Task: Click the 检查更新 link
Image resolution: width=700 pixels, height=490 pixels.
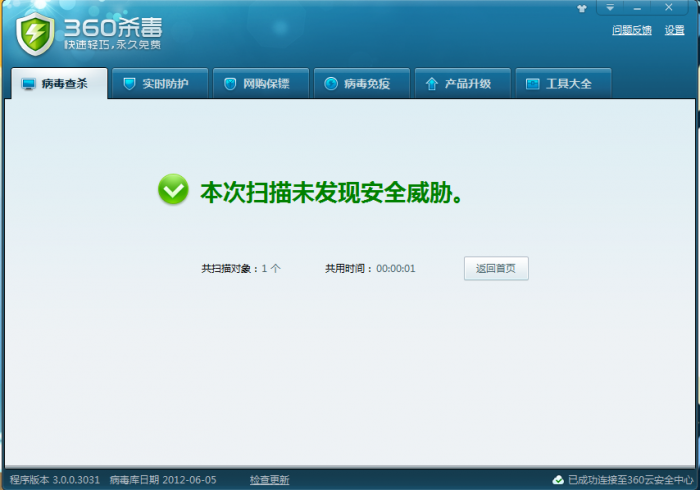Action: 269,480
